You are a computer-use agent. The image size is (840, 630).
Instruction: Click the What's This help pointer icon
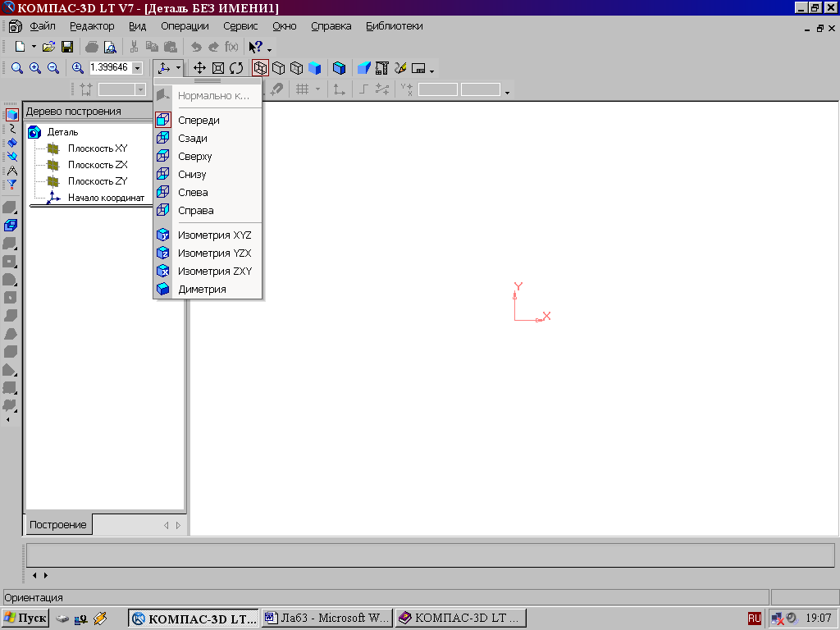(256, 47)
